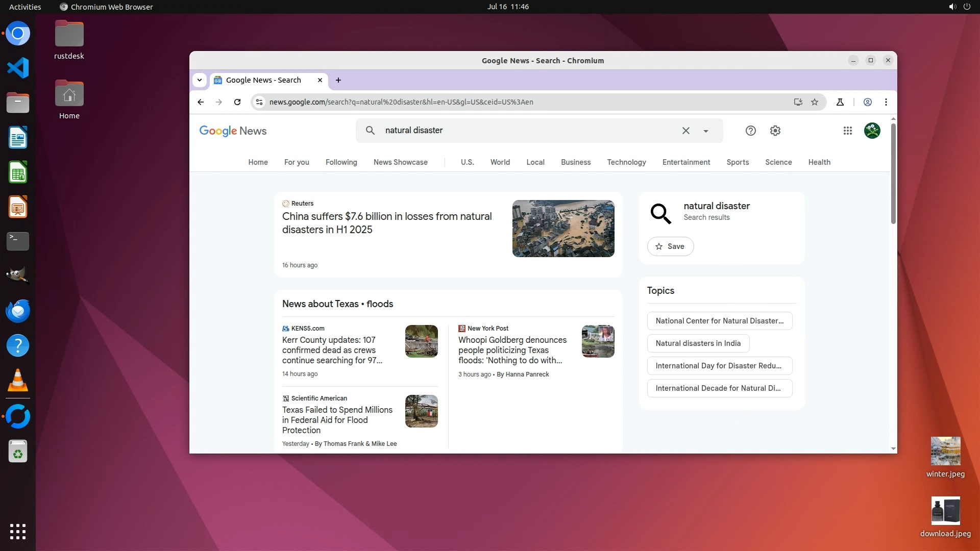Click the natural disaster search field
This screenshot has width=980, height=551.
point(526,131)
